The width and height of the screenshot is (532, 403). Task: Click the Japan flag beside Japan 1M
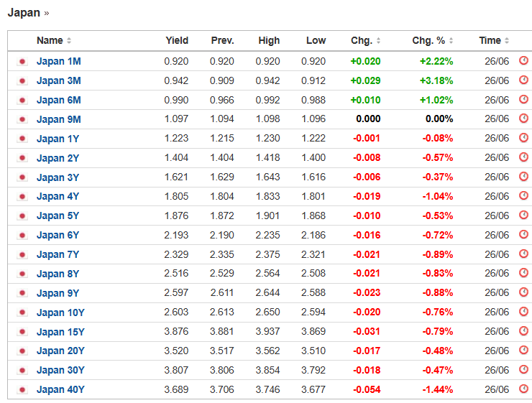pyautogui.click(x=22, y=62)
